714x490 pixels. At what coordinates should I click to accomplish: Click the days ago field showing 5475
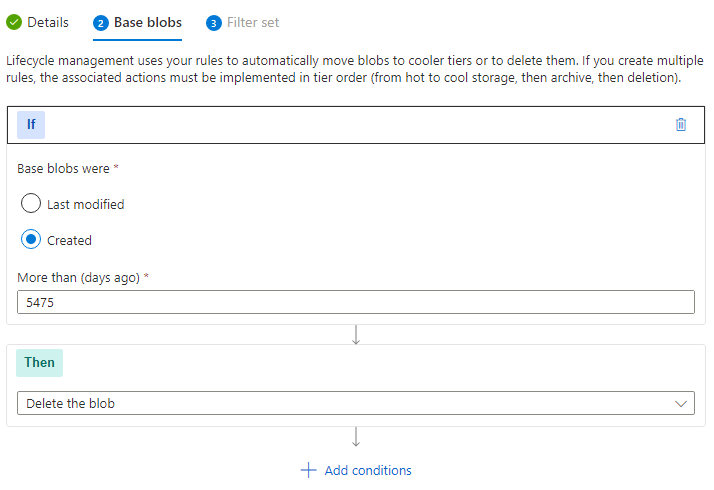[x=356, y=302]
